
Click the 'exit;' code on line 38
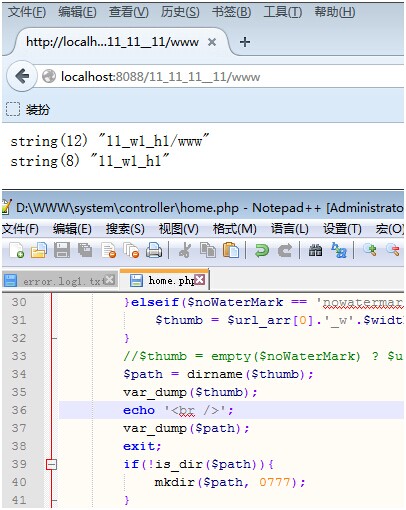[x=142, y=446]
